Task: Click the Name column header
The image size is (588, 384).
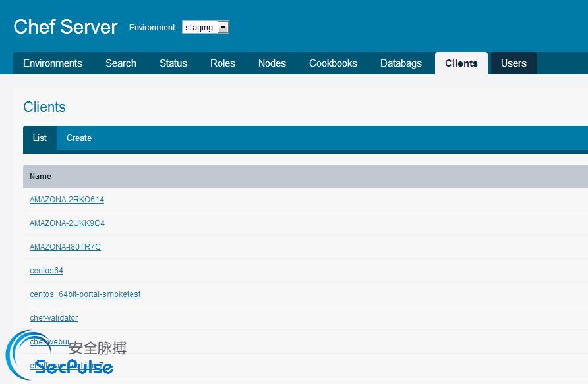Action: click(x=40, y=176)
